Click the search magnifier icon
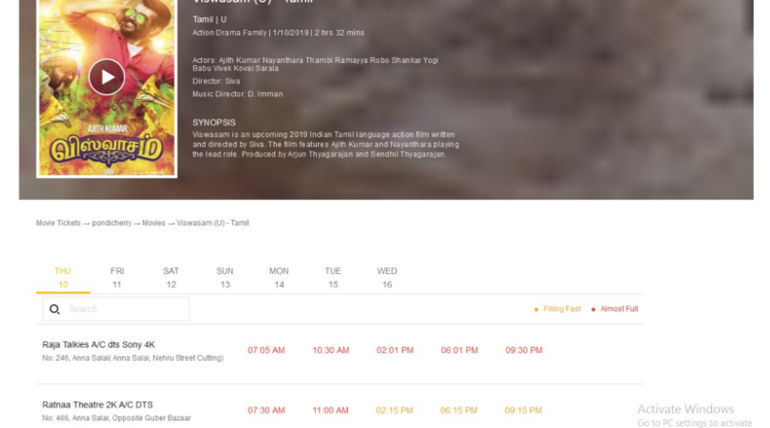This screenshot has width=770, height=428. [x=55, y=309]
